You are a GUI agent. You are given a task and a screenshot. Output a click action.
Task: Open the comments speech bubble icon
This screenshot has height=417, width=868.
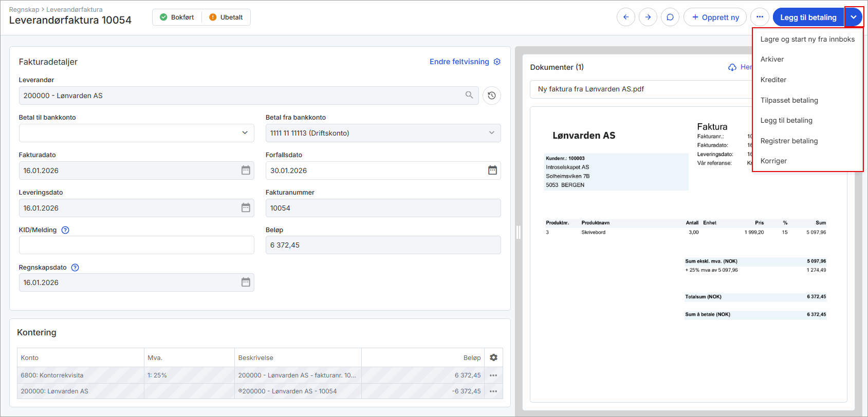(x=670, y=17)
